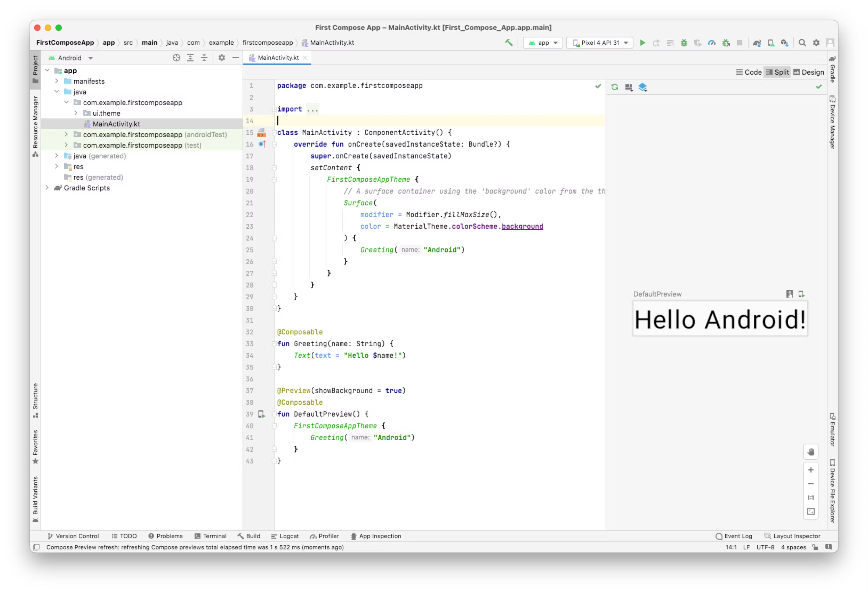This screenshot has width=868, height=592.
Task: Expand the manifests folder
Action: tap(57, 81)
